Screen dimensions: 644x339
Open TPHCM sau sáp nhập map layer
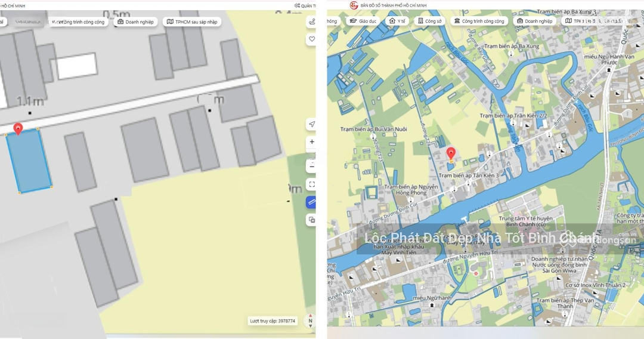[x=192, y=22]
